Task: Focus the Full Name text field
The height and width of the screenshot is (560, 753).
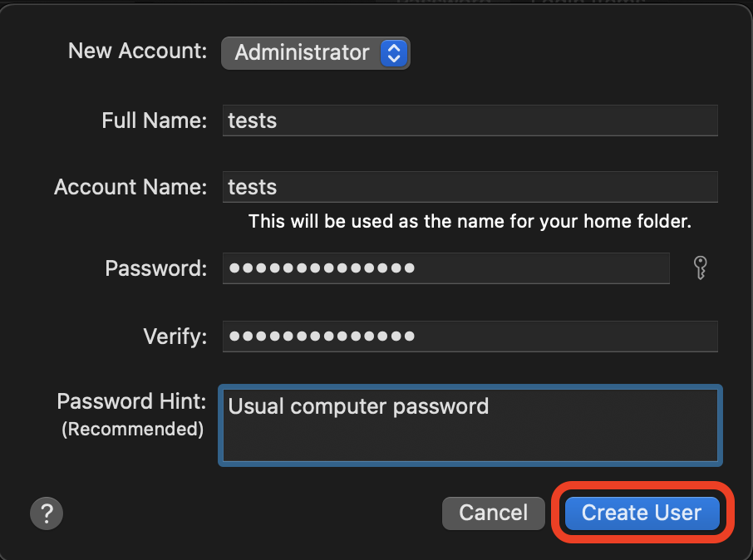Action: click(470, 120)
